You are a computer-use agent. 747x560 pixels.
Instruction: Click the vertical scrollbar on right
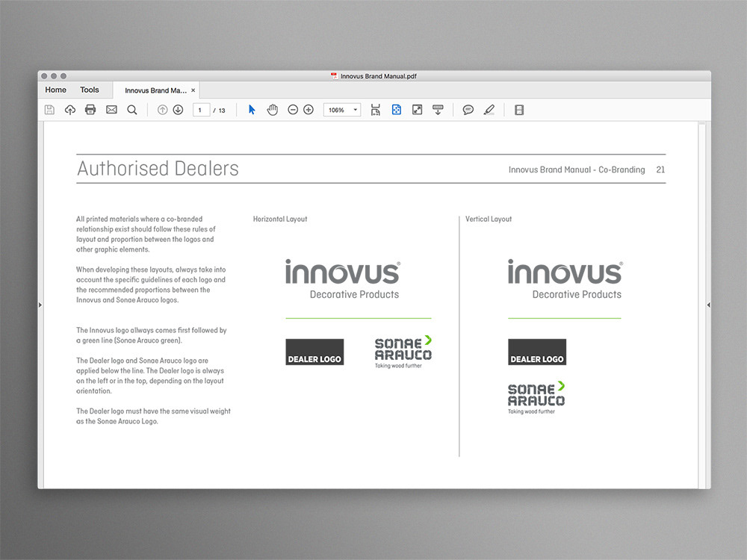(x=701, y=305)
